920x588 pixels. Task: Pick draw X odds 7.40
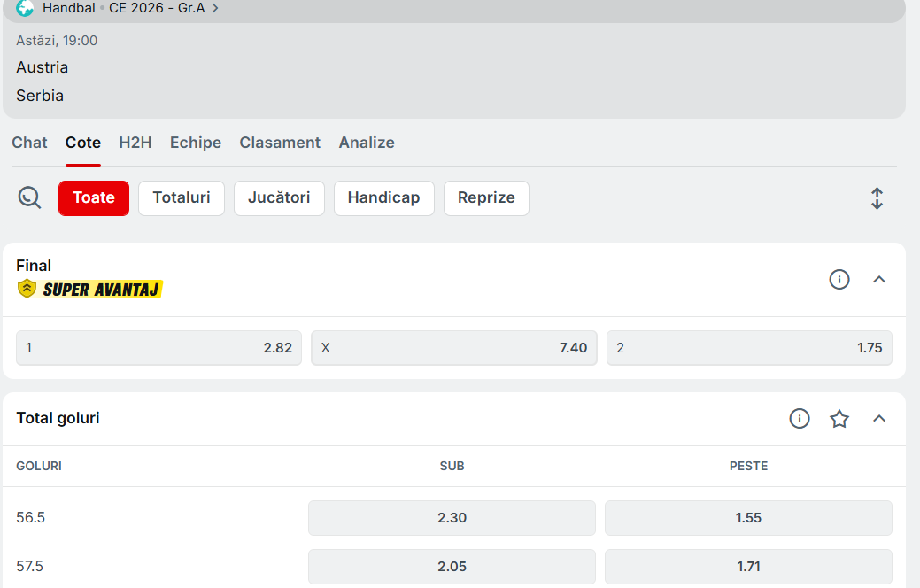click(x=453, y=348)
